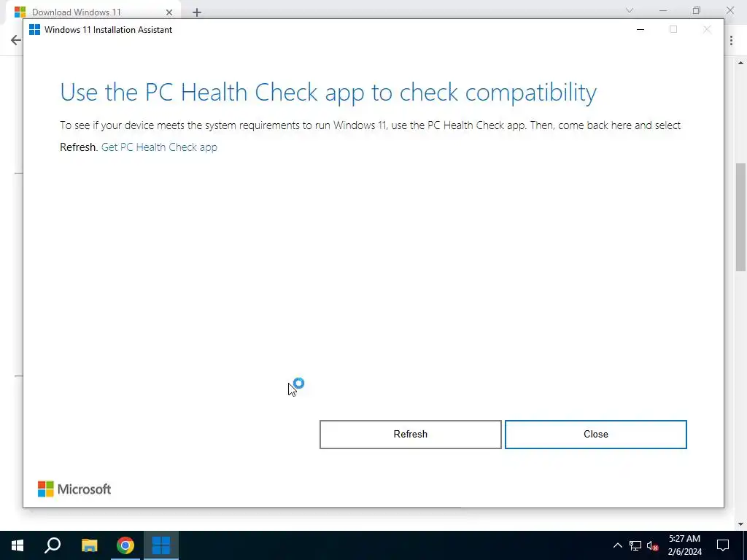Open Google Chrome from the taskbar
The height and width of the screenshot is (560, 747).
pyautogui.click(x=125, y=545)
